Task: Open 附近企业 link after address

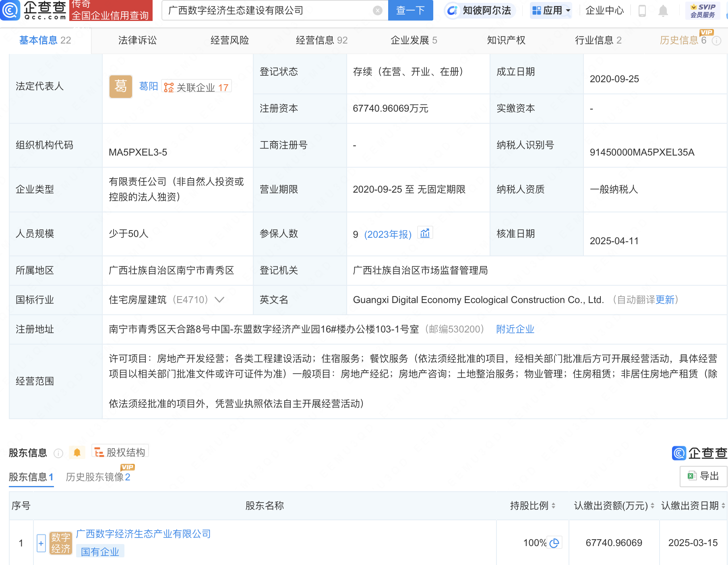Action: pyautogui.click(x=515, y=329)
